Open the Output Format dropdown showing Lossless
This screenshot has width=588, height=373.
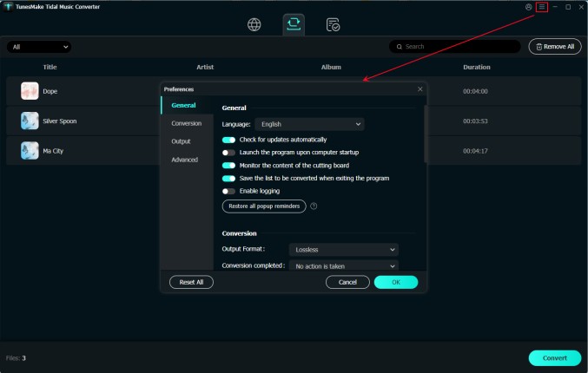343,250
